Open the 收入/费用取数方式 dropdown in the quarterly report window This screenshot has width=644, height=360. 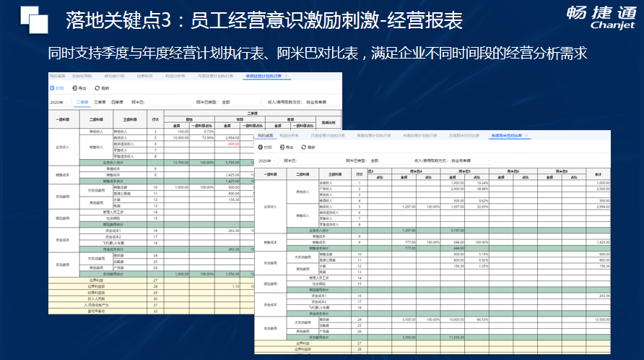coord(323,102)
